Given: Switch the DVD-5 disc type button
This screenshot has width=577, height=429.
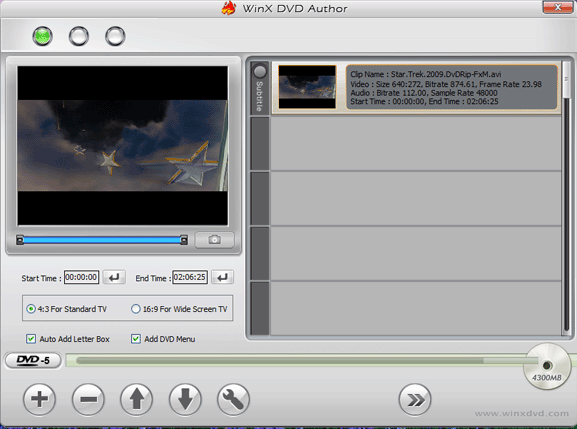Looking at the screenshot, I should 33,360.
